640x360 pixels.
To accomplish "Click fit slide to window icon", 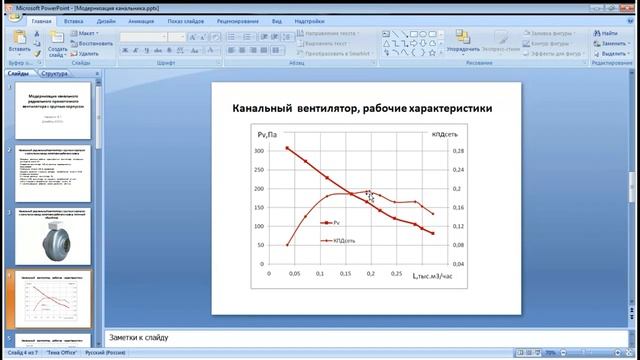I will pos(630,353).
